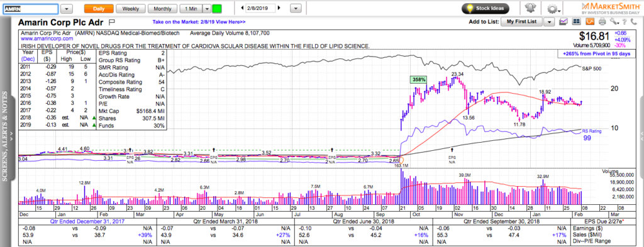644x247 pixels.
Task: Switch to the Weekly chart
Action: tap(131, 8)
